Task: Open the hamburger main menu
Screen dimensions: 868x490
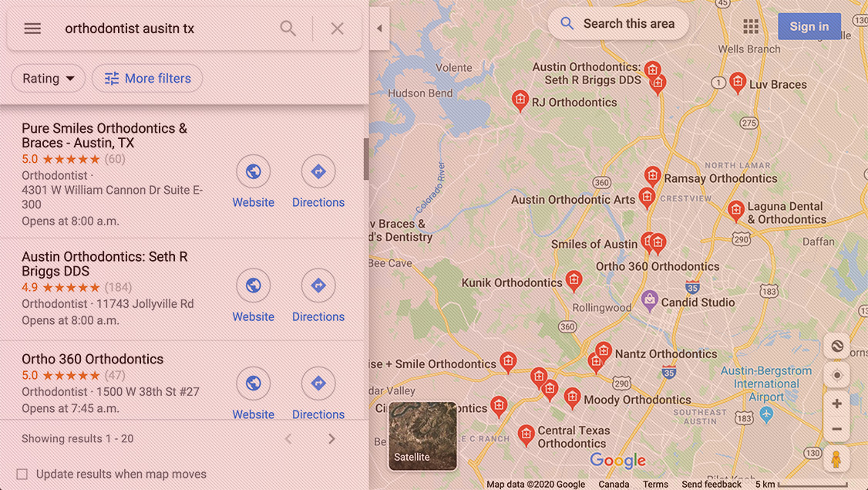Action: tap(32, 29)
